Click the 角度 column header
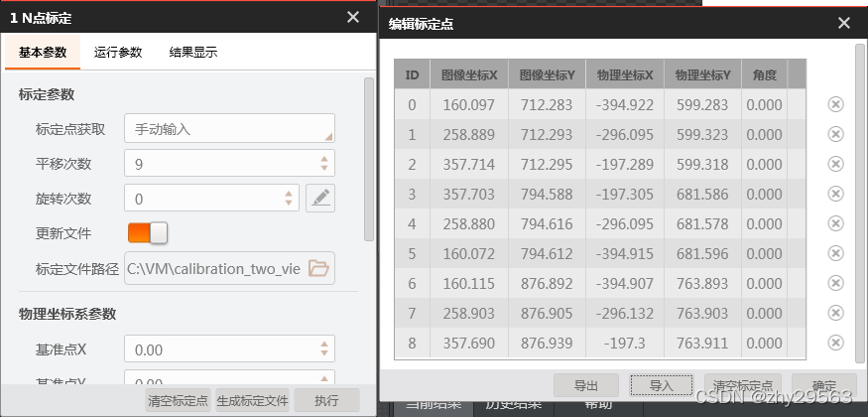Viewport: 868px width, 417px height. tap(765, 74)
